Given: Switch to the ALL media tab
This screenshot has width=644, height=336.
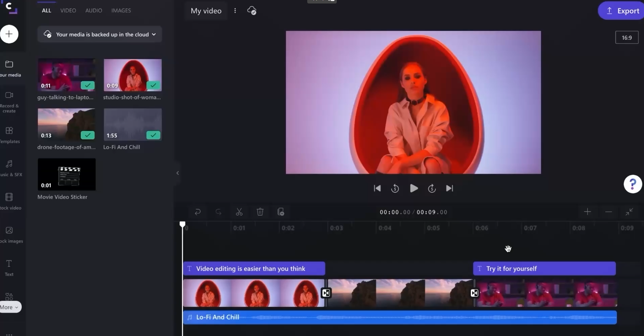Looking at the screenshot, I should click(47, 10).
